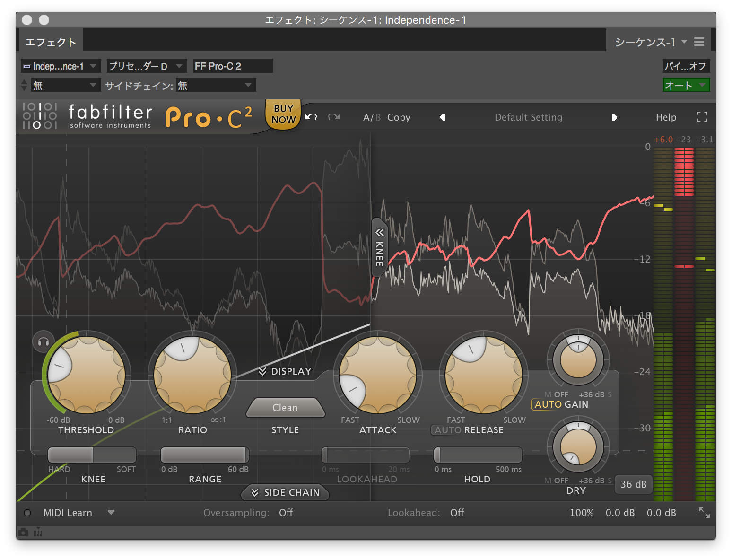Open the 無 dropdown on second row
732x560 pixels.
click(66, 85)
